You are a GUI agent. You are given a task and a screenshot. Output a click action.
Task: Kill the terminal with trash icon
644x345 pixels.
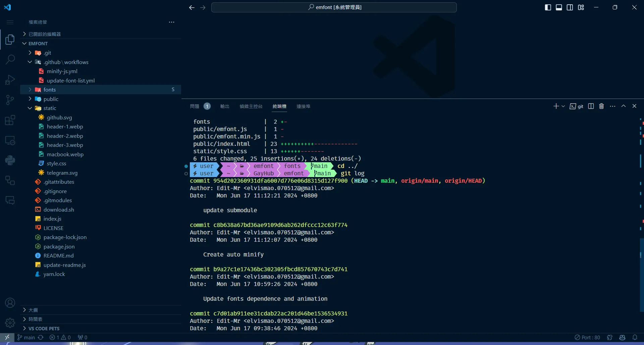click(601, 106)
